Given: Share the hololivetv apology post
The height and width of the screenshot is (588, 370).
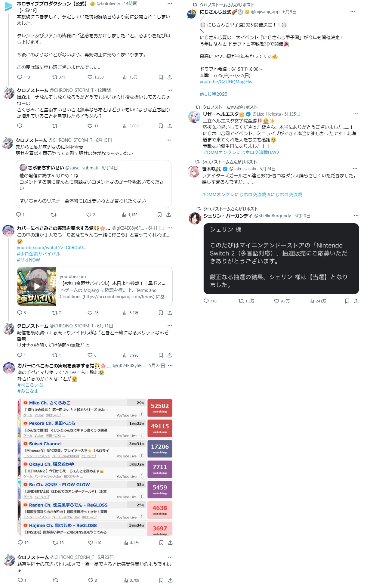Looking at the screenshot, I should [x=170, y=77].
